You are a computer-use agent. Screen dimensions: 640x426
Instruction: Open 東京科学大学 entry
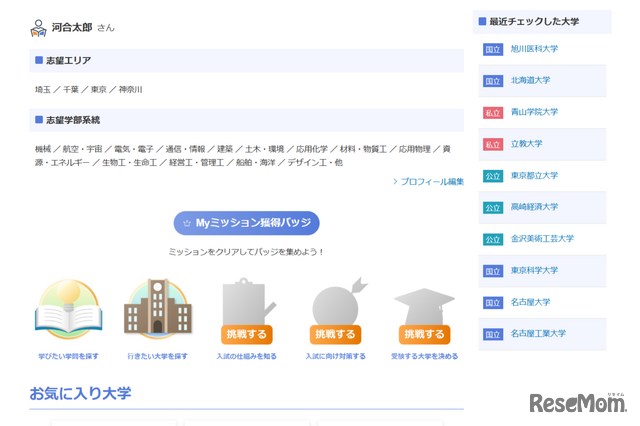click(x=534, y=270)
